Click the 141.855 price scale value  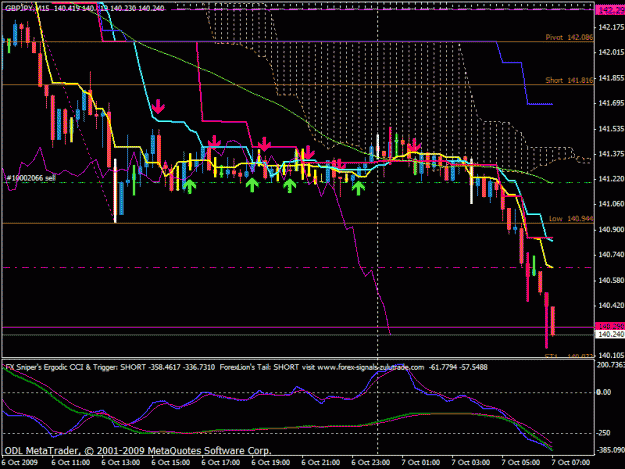pyautogui.click(x=611, y=78)
